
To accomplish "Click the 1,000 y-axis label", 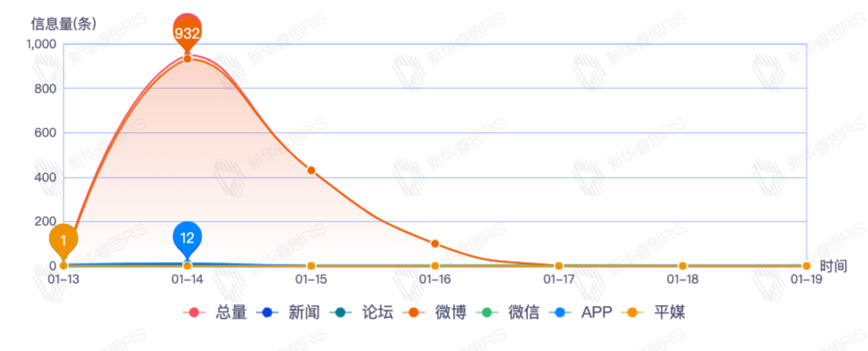I will click(x=40, y=44).
